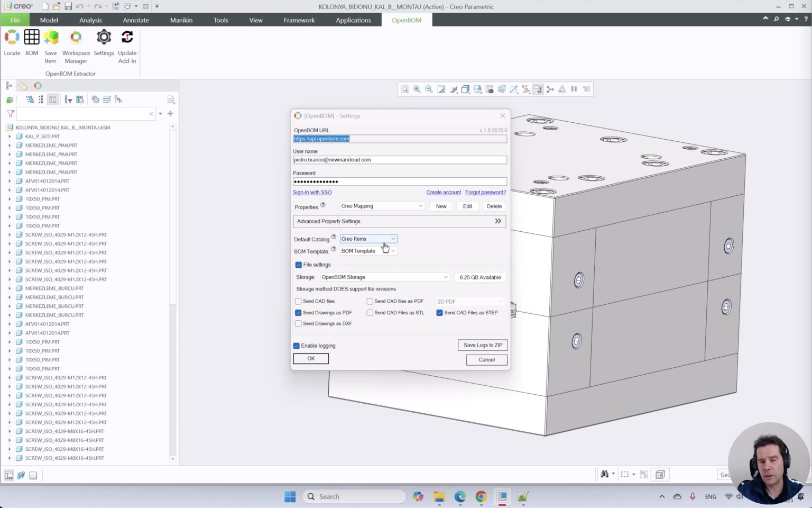The image size is (812, 508).
Task: Click the Forgot password link
Action: click(x=485, y=192)
